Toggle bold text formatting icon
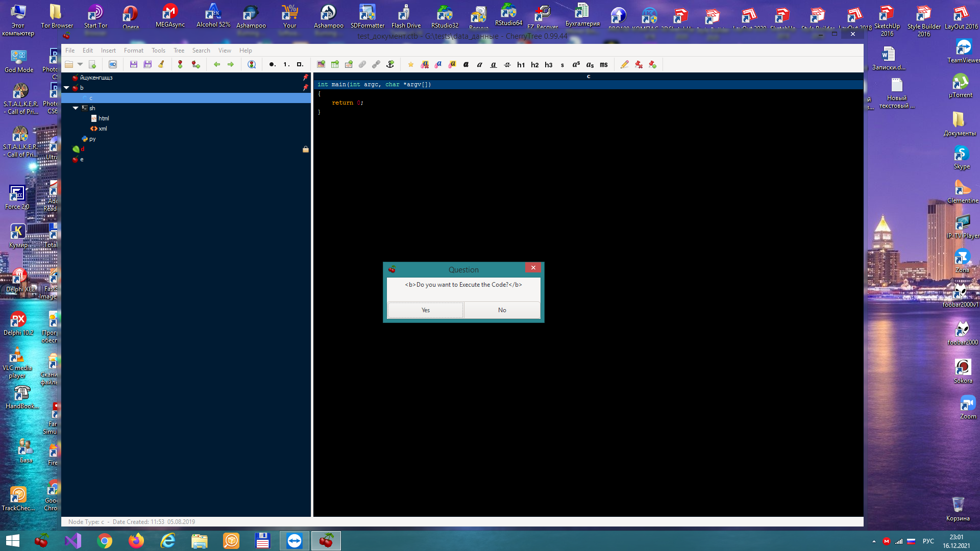This screenshot has height=551, width=980. click(x=465, y=65)
